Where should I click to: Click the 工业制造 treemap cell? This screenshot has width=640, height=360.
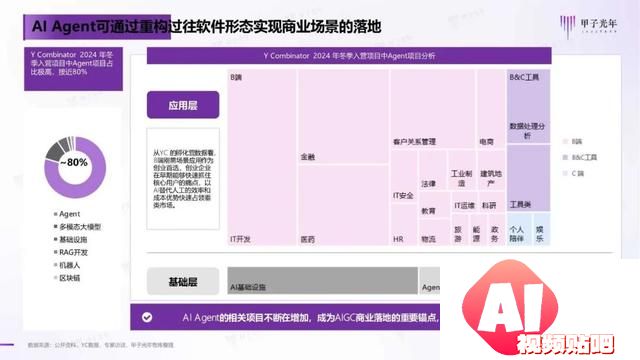pos(462,170)
